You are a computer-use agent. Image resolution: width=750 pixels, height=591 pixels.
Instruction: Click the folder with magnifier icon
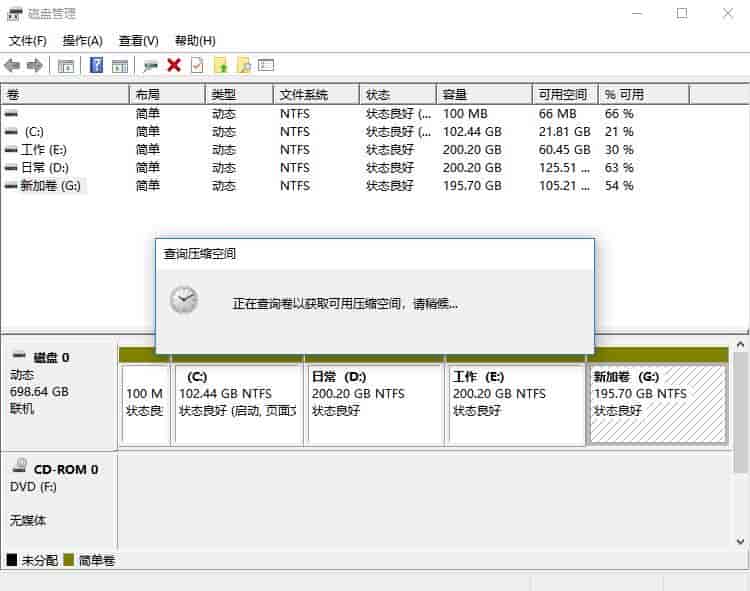[243, 66]
